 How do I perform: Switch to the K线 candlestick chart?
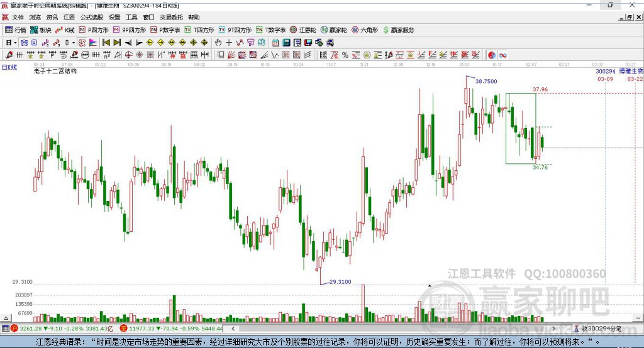click(65, 30)
